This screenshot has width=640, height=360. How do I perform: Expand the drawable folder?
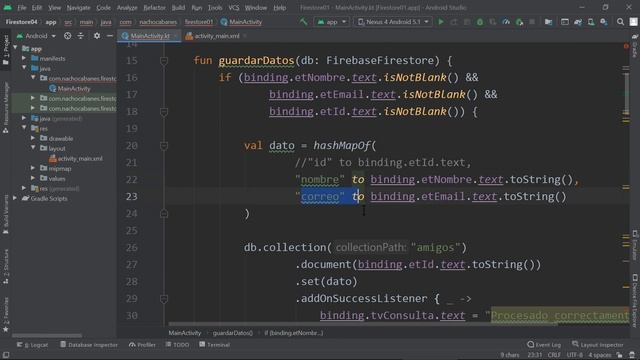tap(33, 138)
